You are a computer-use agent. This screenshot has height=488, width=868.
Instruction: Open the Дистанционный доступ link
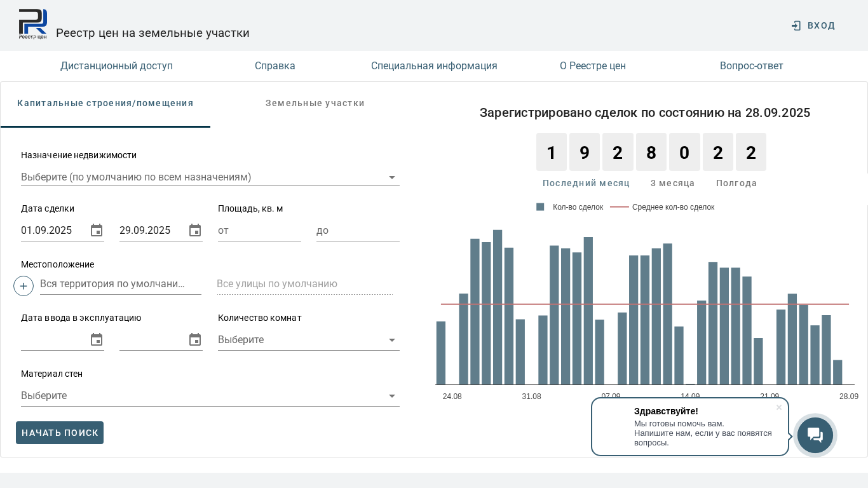pos(116,66)
